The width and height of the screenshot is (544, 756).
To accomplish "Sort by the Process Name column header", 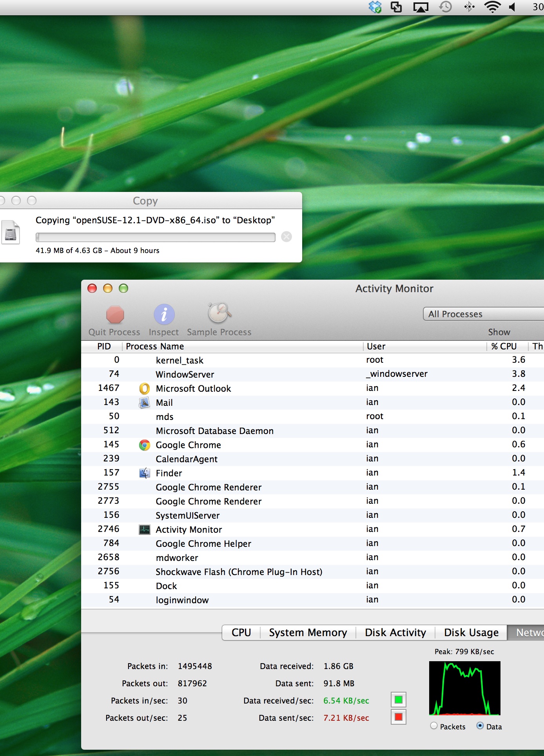I will pos(243,346).
